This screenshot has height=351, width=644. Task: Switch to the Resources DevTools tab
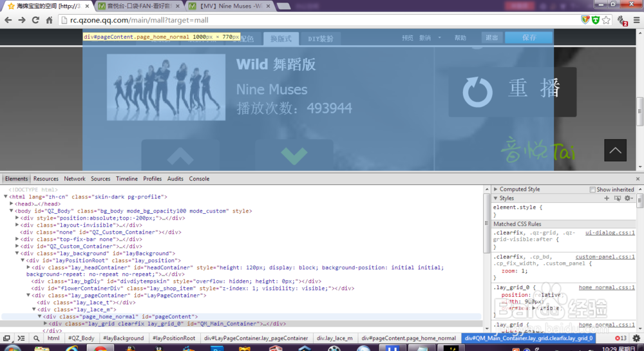(46, 179)
